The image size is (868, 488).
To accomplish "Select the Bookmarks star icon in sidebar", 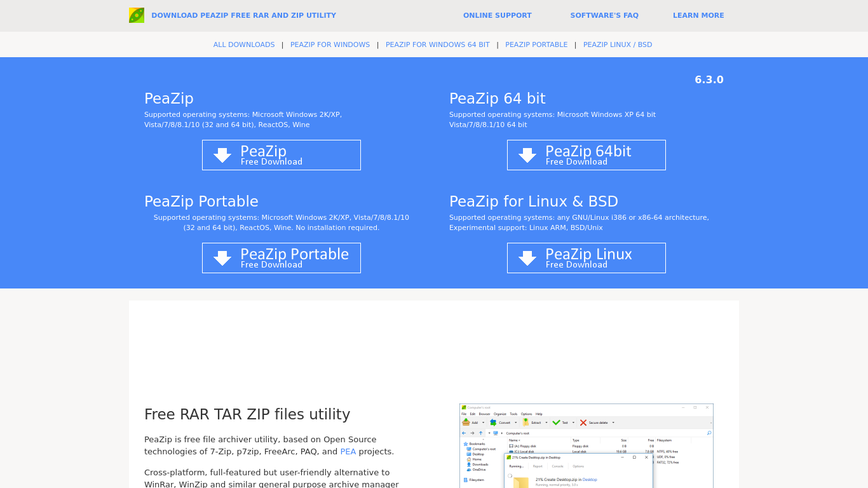I will coord(466,444).
